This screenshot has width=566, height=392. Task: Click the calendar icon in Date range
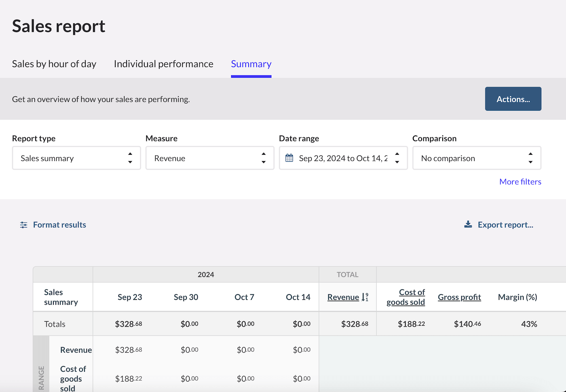(x=289, y=158)
